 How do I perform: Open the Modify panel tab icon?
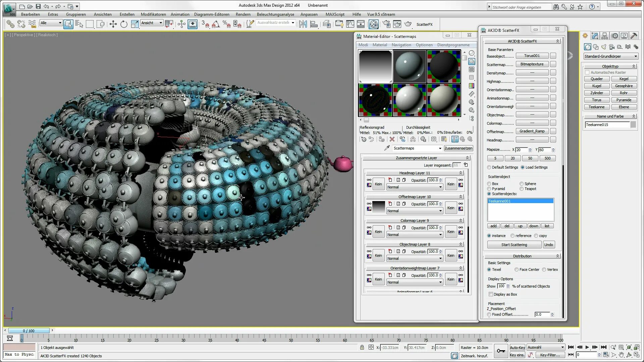595,36
